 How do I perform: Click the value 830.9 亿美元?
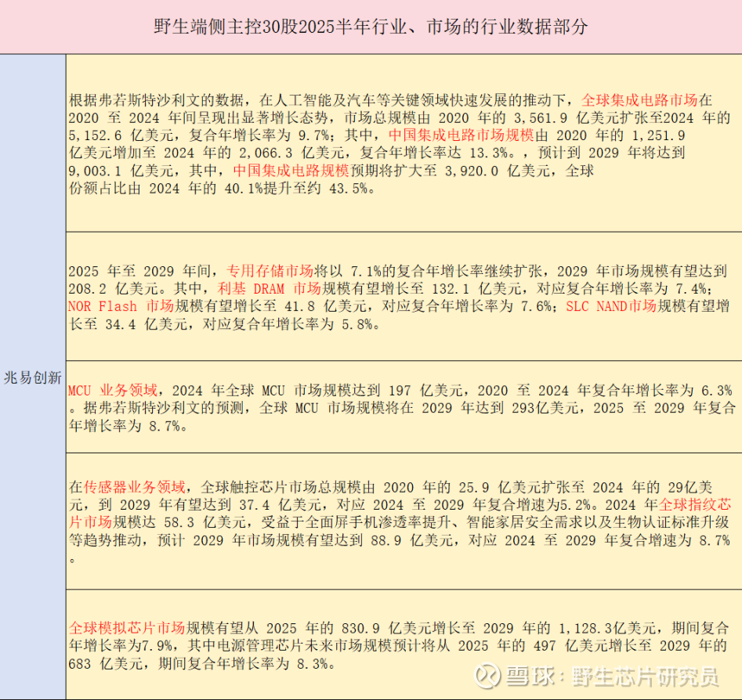click(386, 628)
